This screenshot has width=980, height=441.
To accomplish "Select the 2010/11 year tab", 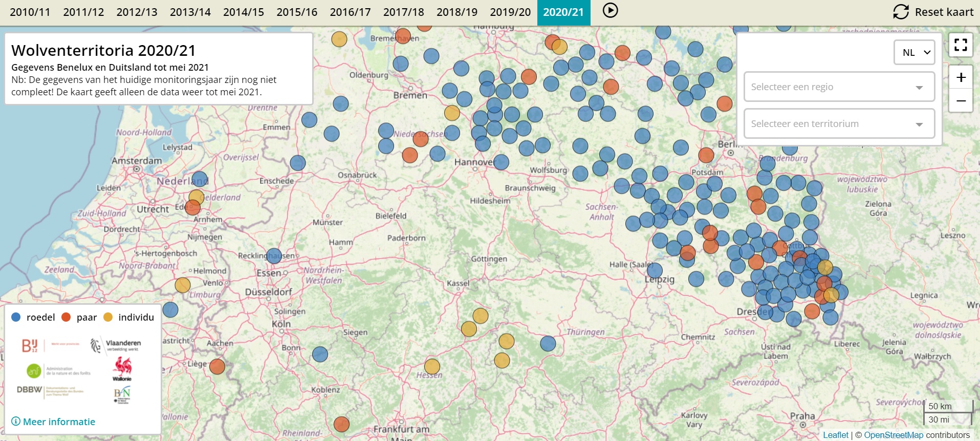I will (x=30, y=12).
